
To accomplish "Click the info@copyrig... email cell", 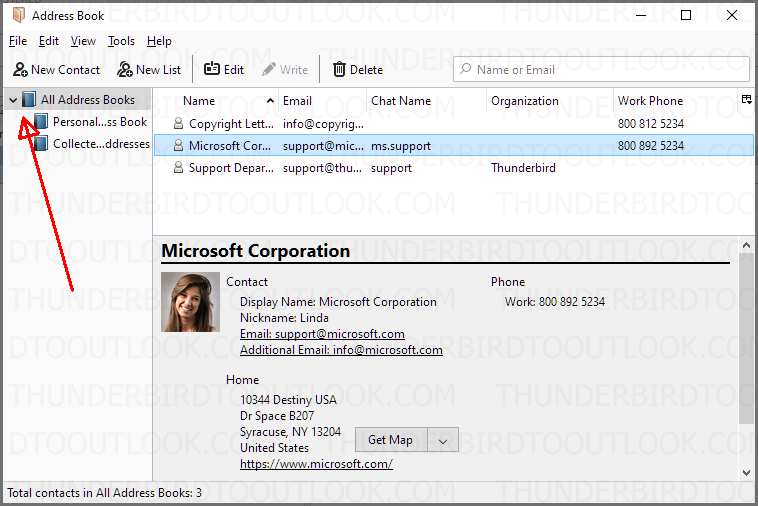I will pyautogui.click(x=323, y=124).
